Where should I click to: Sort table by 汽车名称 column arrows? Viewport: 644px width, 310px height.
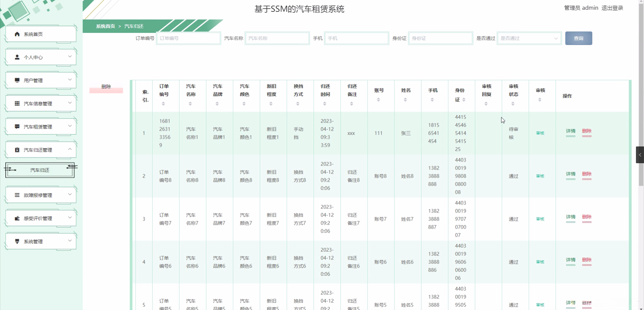[190, 104]
